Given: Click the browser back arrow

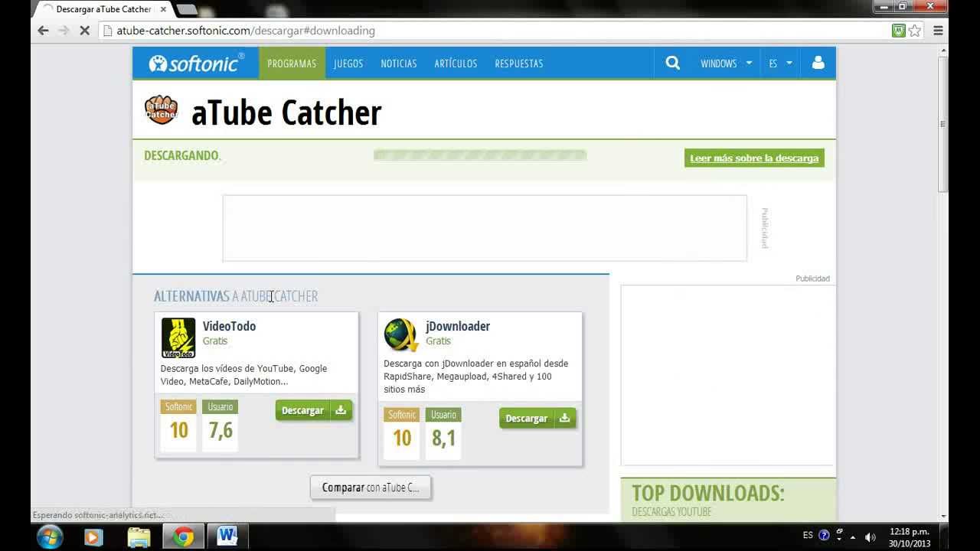Looking at the screenshot, I should 43,31.
